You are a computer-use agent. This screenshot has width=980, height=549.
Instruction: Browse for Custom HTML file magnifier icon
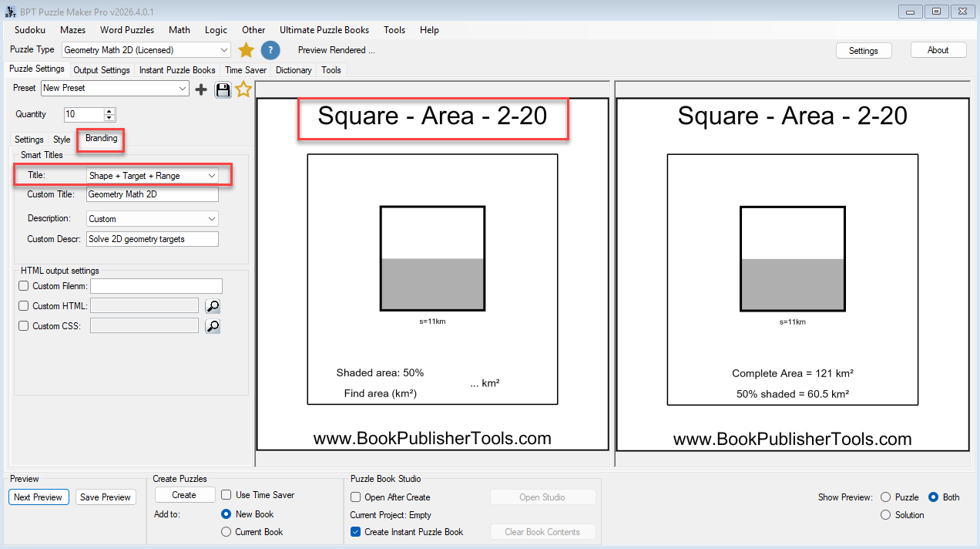pos(213,306)
